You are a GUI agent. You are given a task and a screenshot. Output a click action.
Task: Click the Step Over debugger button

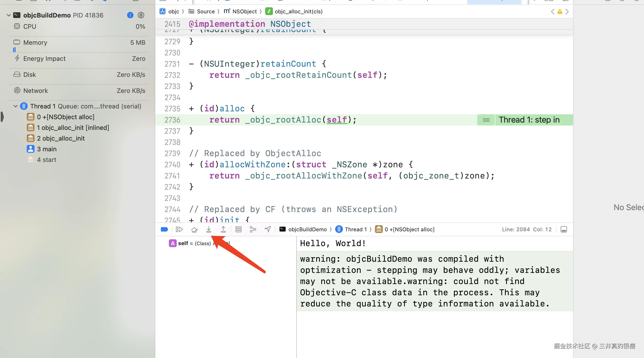point(194,229)
